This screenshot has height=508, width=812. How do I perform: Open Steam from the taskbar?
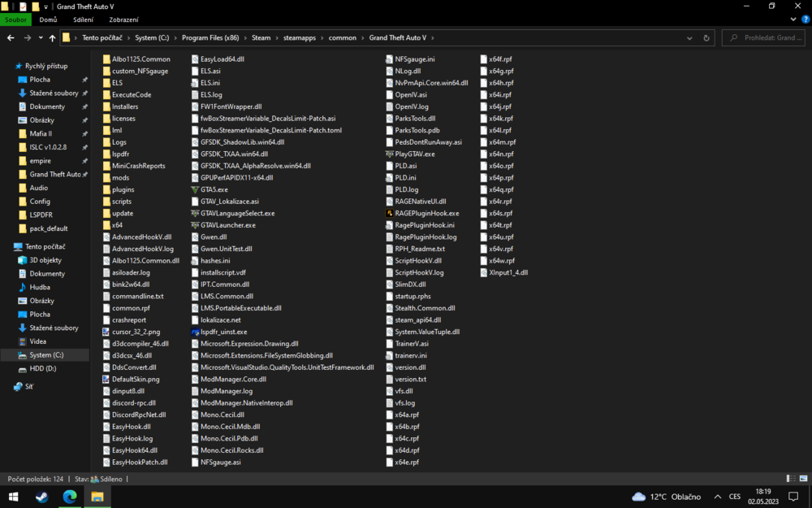[42, 497]
